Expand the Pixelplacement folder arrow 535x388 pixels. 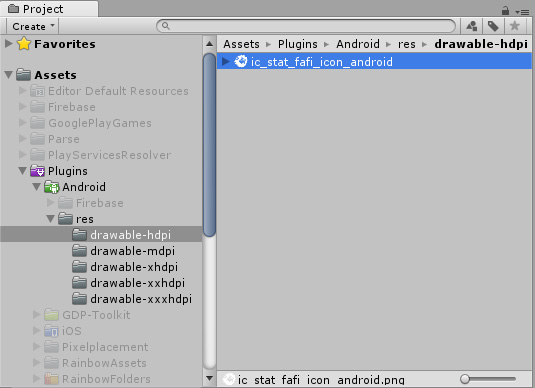click(x=37, y=347)
